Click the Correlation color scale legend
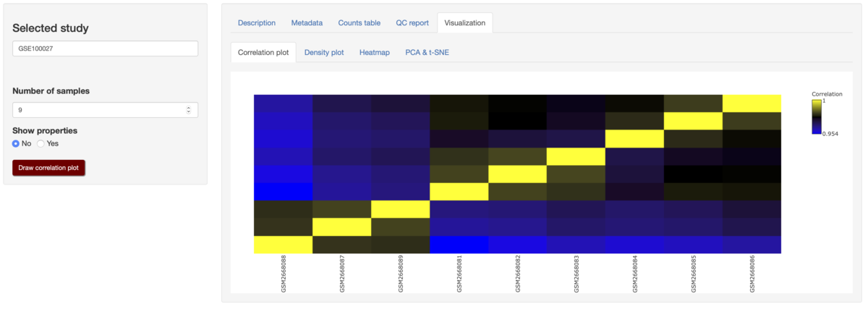 click(817, 117)
